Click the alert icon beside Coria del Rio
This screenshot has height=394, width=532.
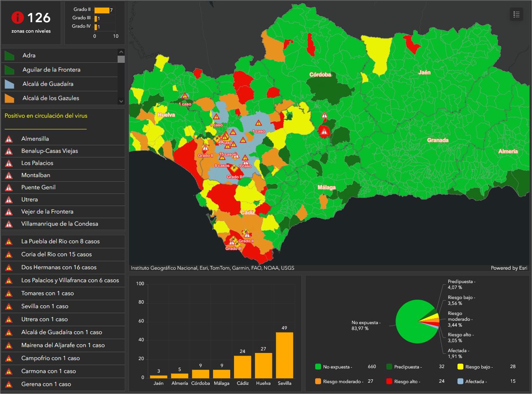[x=8, y=255]
